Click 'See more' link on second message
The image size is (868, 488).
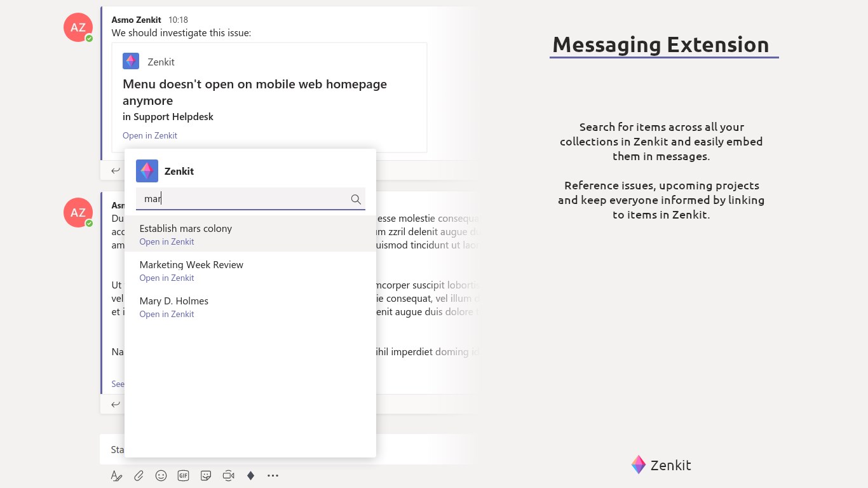coord(118,384)
